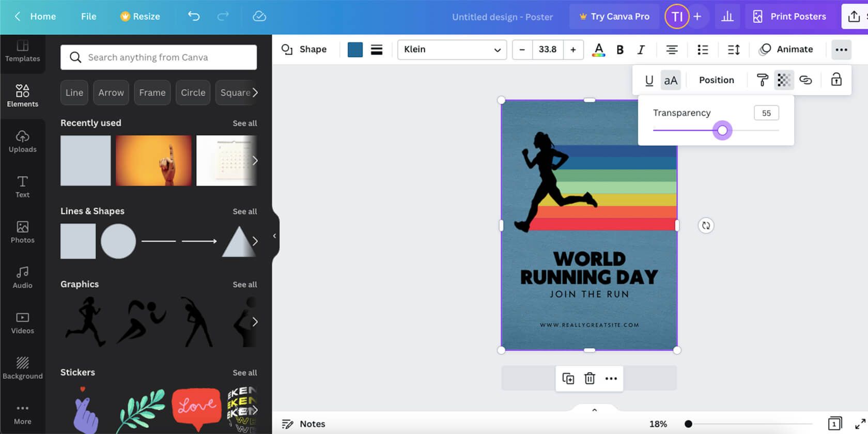Toggle italic text formatting
868x434 pixels.
pos(641,50)
